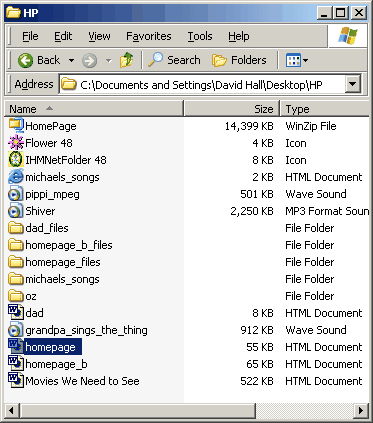Select the Shiver MP3 file icon
Image resolution: width=373 pixels, height=423 pixels.
click(x=15, y=211)
